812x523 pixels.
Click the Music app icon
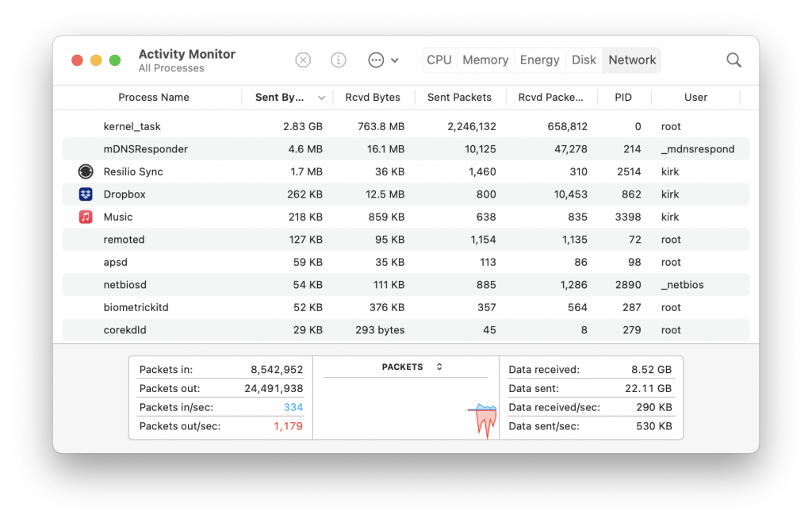86,217
